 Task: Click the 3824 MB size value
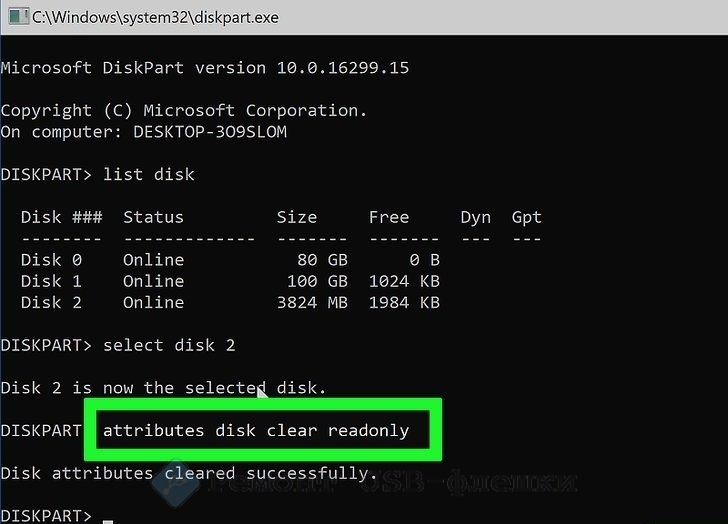click(312, 303)
